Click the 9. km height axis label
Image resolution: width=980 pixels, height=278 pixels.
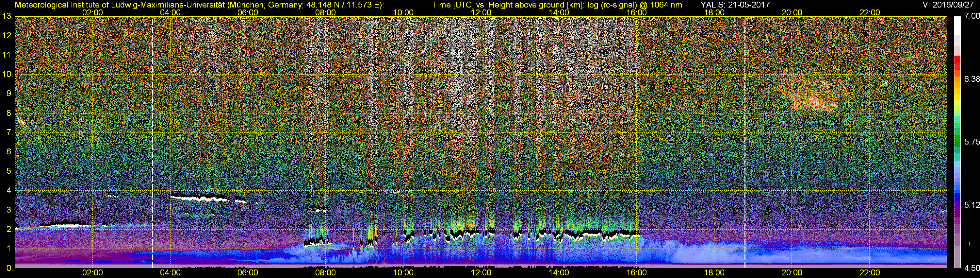9,94
